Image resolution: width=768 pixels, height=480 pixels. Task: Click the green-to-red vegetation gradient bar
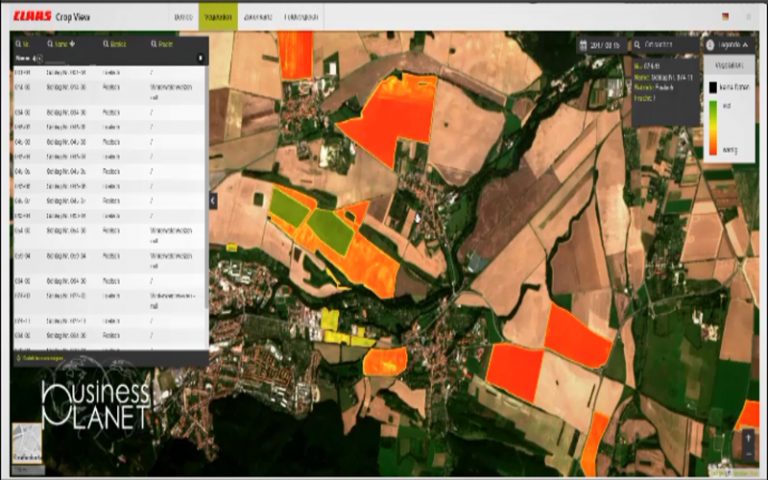(712, 127)
